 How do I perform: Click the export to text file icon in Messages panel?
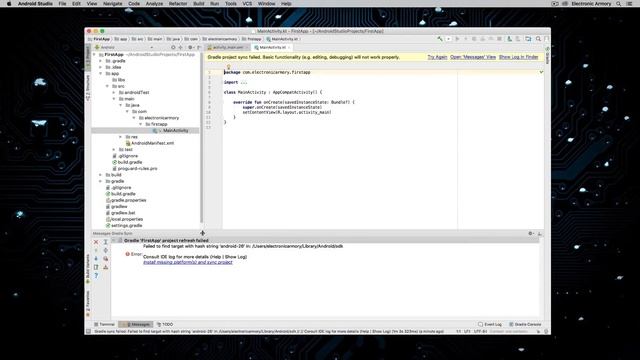[96, 267]
